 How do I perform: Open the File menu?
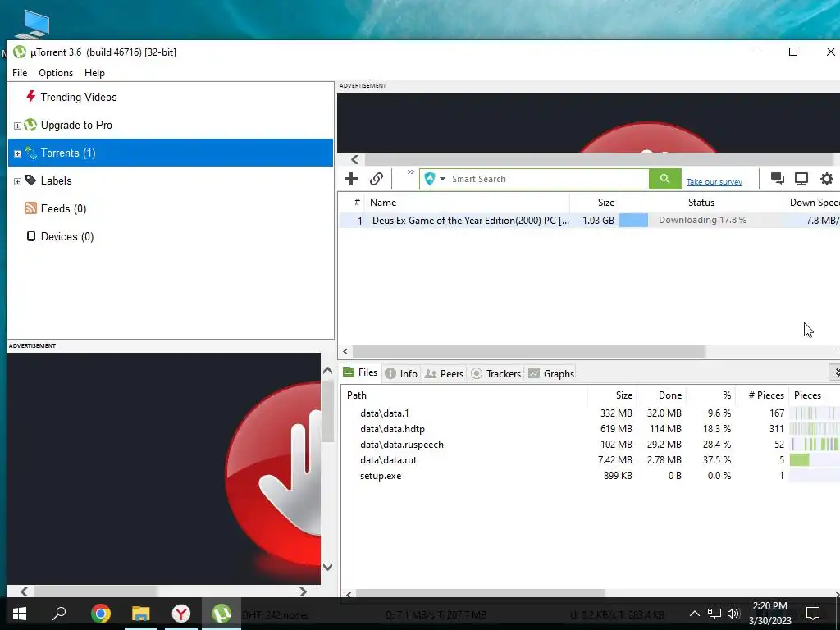pos(20,73)
